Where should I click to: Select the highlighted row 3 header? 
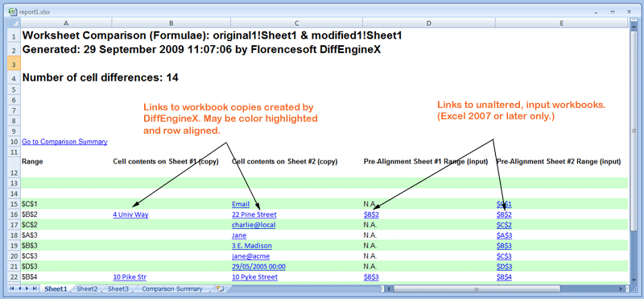click(14, 64)
